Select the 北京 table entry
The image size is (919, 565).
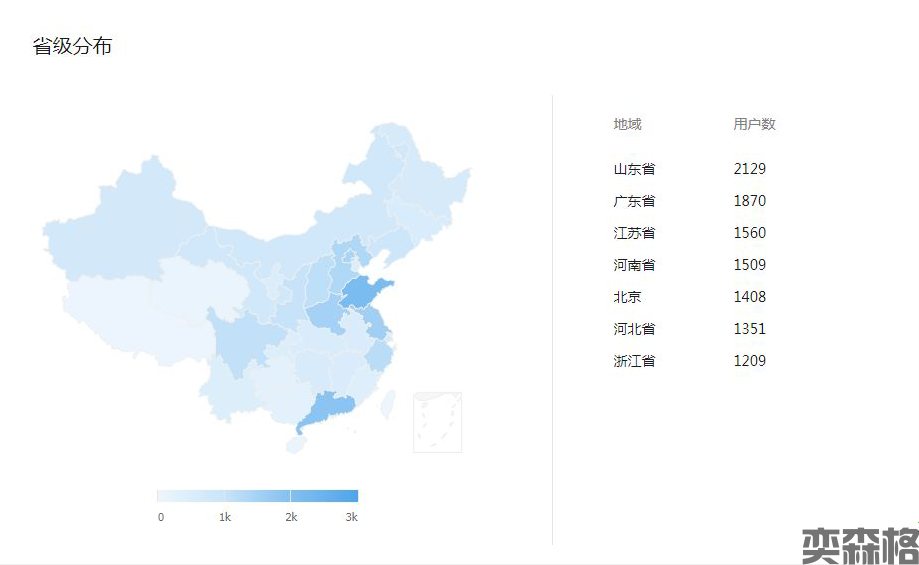tap(627, 297)
